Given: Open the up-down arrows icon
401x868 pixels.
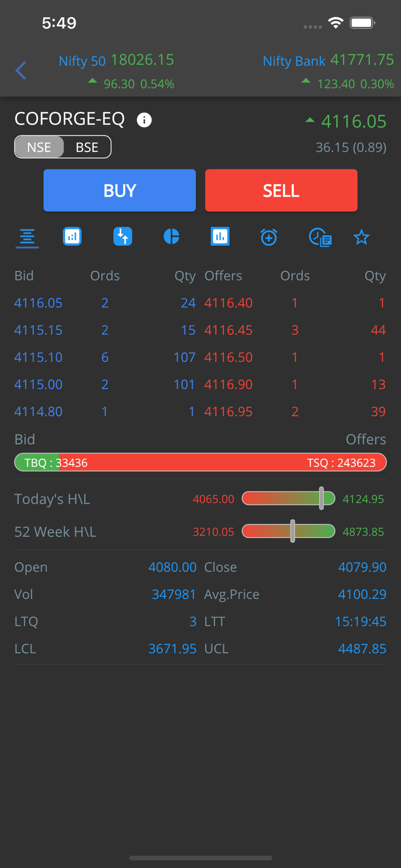Looking at the screenshot, I should pyautogui.click(x=123, y=237).
